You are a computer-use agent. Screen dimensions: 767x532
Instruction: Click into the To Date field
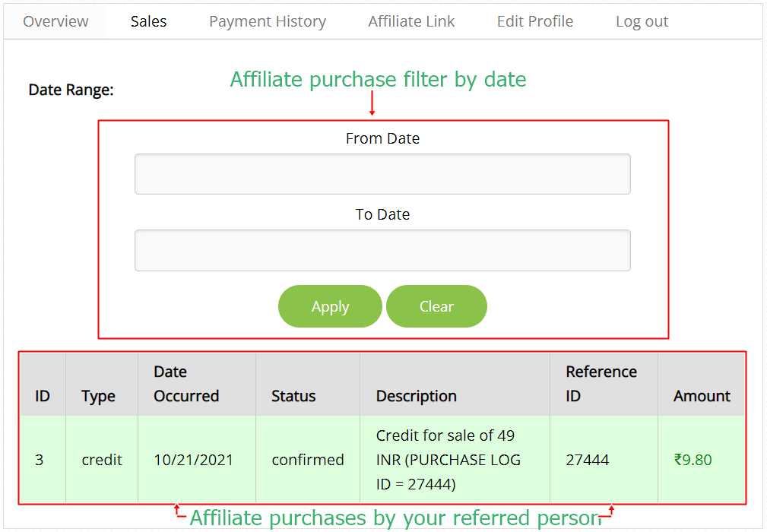tap(382, 250)
